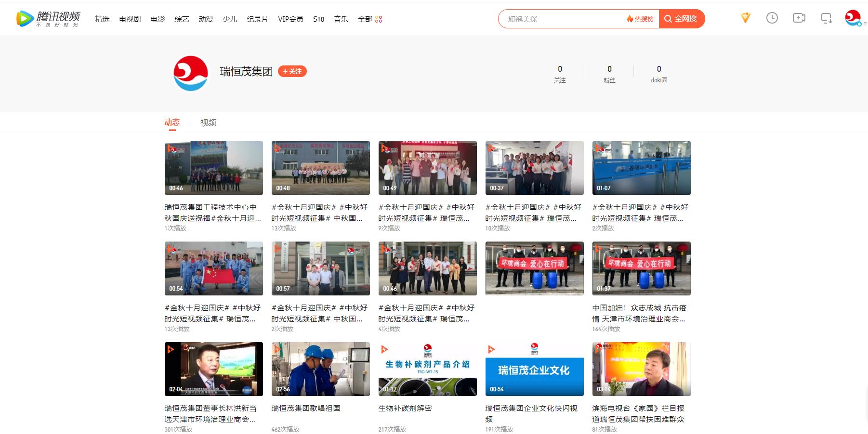This screenshot has height=434, width=868.
Task: Click the 关注 count of 0
Action: (x=560, y=74)
